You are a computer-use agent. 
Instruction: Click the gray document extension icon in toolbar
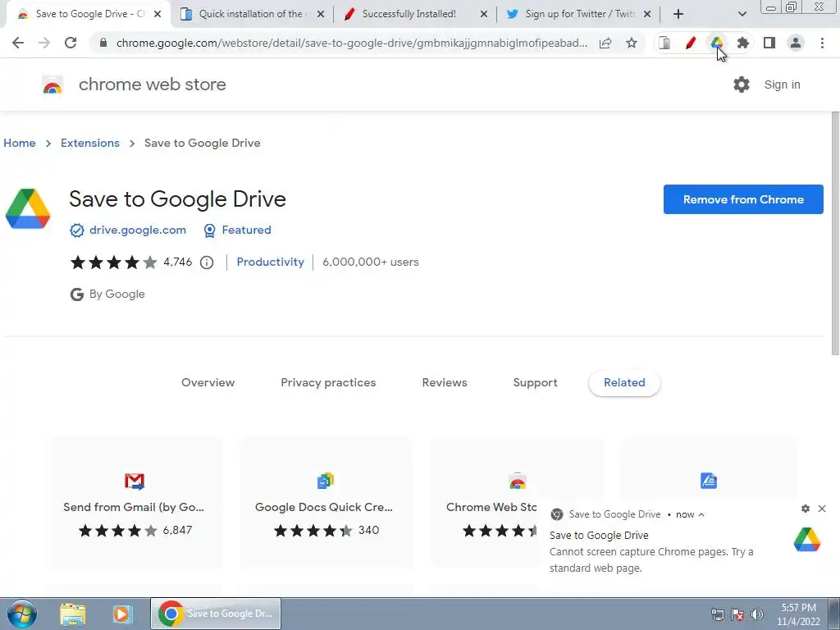point(664,43)
